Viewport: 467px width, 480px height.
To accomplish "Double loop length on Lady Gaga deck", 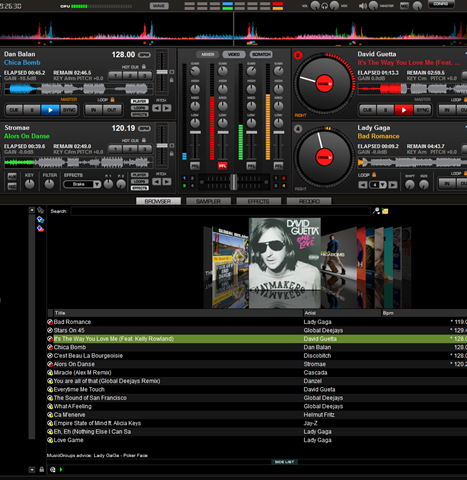I will [393, 185].
